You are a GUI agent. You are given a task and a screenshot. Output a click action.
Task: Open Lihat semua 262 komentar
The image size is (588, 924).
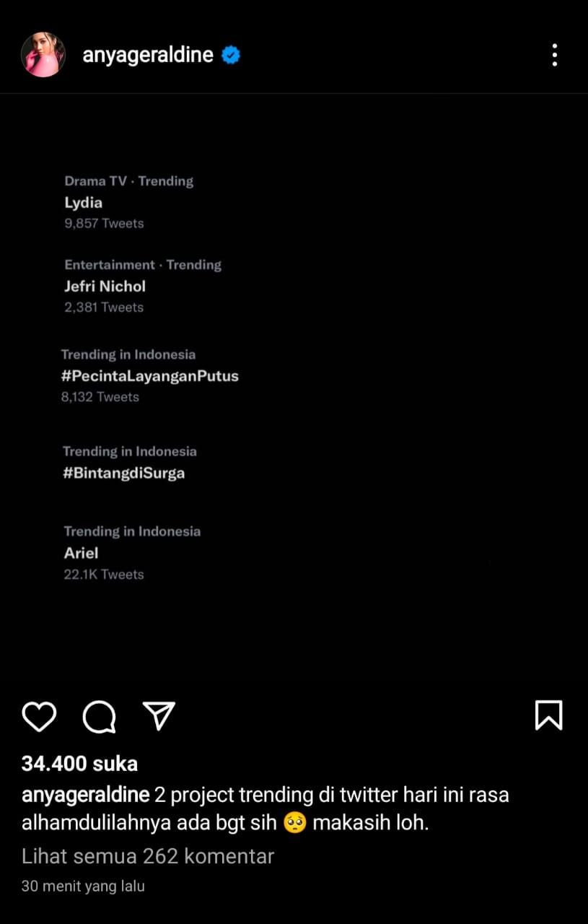(x=148, y=856)
